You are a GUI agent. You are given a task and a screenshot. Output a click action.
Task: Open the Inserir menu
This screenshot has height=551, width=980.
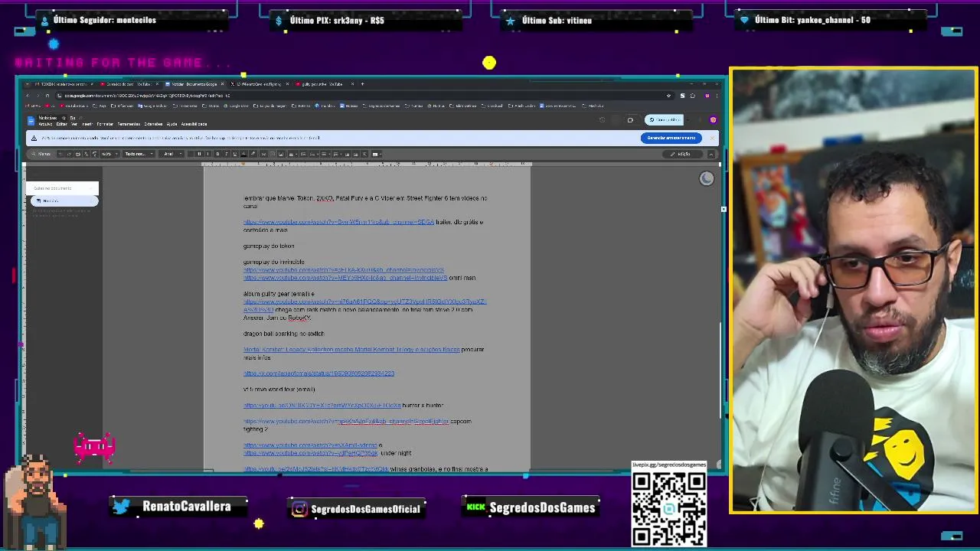pyautogui.click(x=87, y=124)
